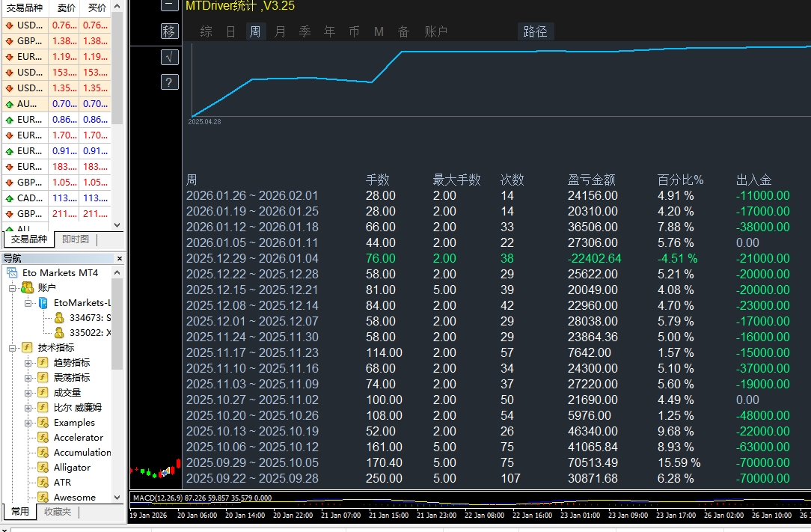
Task: Click the ATR indicator icon
Action: pyautogui.click(x=43, y=483)
